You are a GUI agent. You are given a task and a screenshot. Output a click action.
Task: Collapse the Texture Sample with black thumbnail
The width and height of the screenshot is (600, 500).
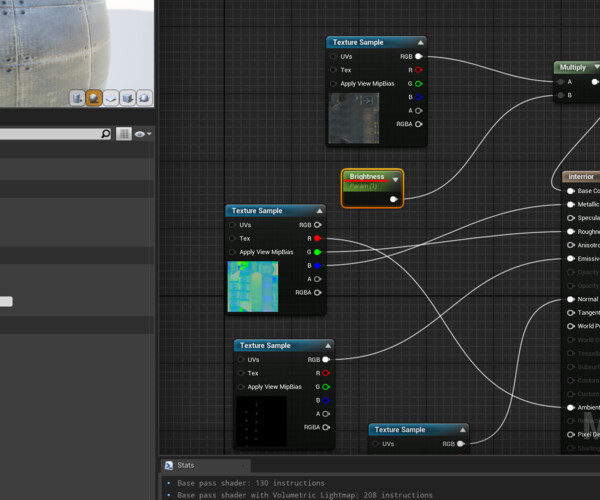[328, 345]
